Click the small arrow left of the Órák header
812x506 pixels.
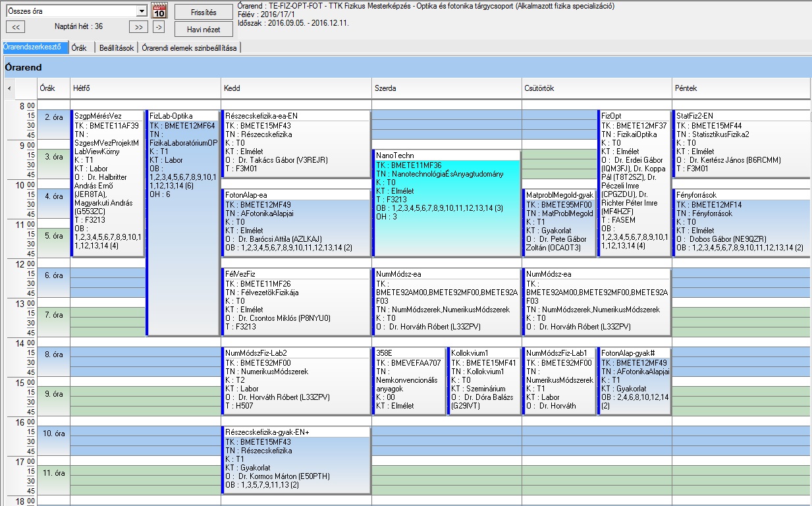click(x=9, y=88)
